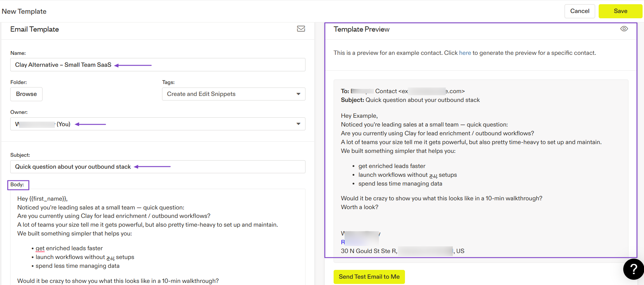Click the 'New Template' page title
The image size is (644, 285).
[24, 11]
